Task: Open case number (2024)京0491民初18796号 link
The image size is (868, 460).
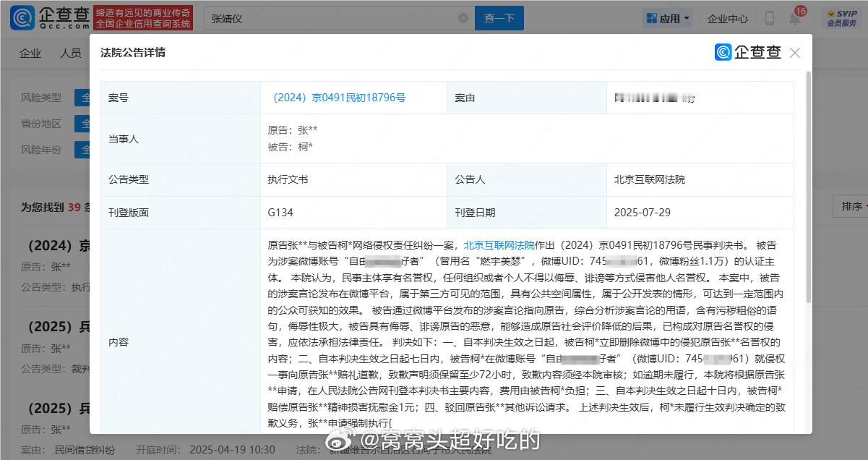Action: point(339,98)
